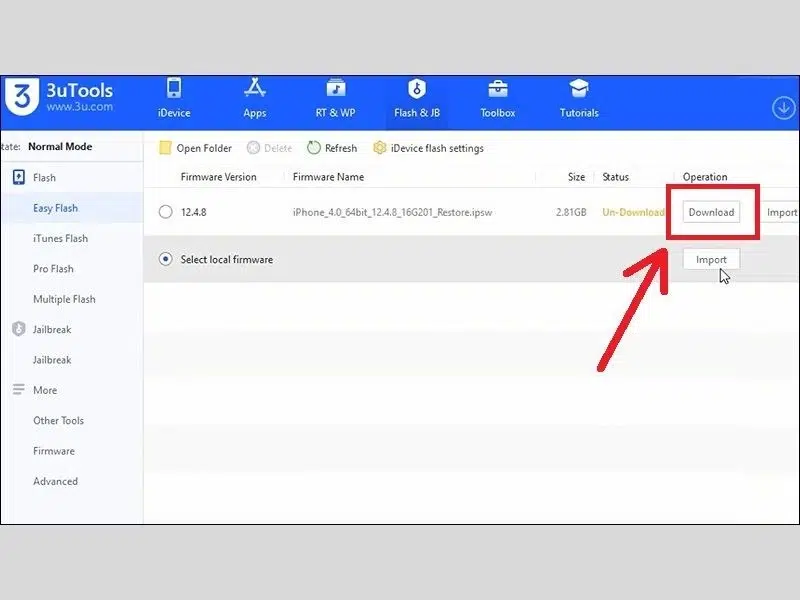800x600 pixels.
Task: Sort by Status column header
Action: point(615,177)
